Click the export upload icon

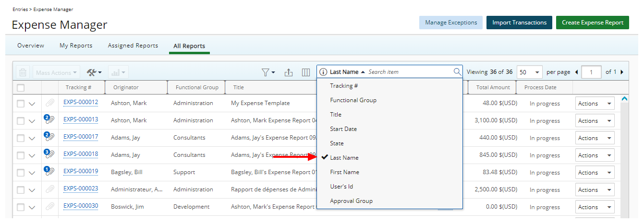[288, 72]
